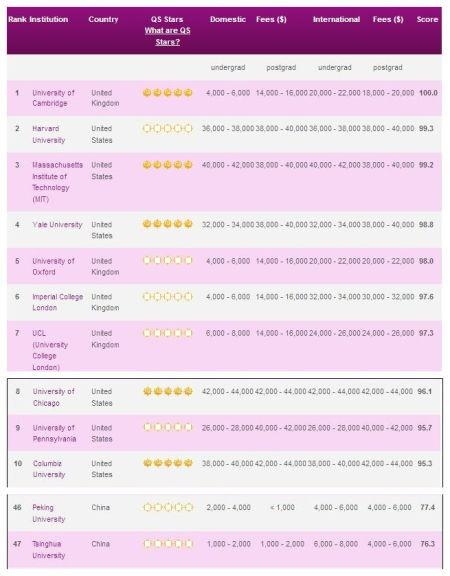Viewport: 450px width, 576px height.
Task: Click University of Chicago gold stars
Action: pyautogui.click(x=168, y=392)
